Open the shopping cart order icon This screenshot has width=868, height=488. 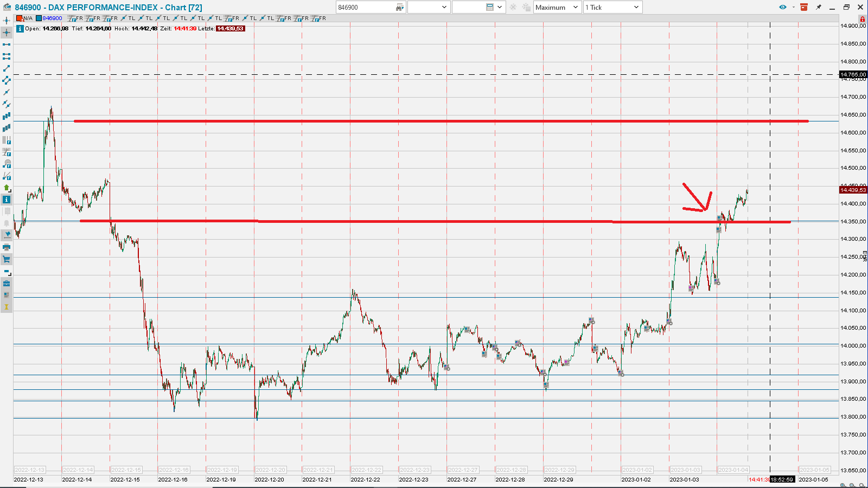pyautogui.click(x=6, y=259)
